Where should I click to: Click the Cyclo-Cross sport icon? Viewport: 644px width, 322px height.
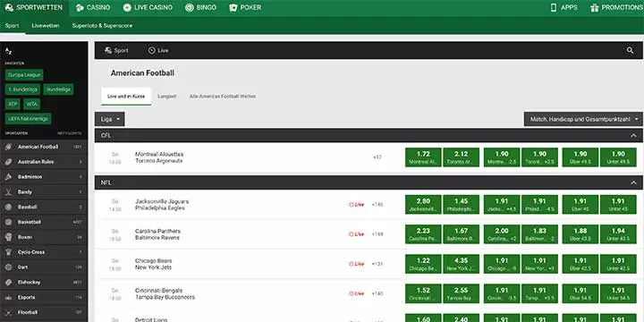click(x=8, y=252)
